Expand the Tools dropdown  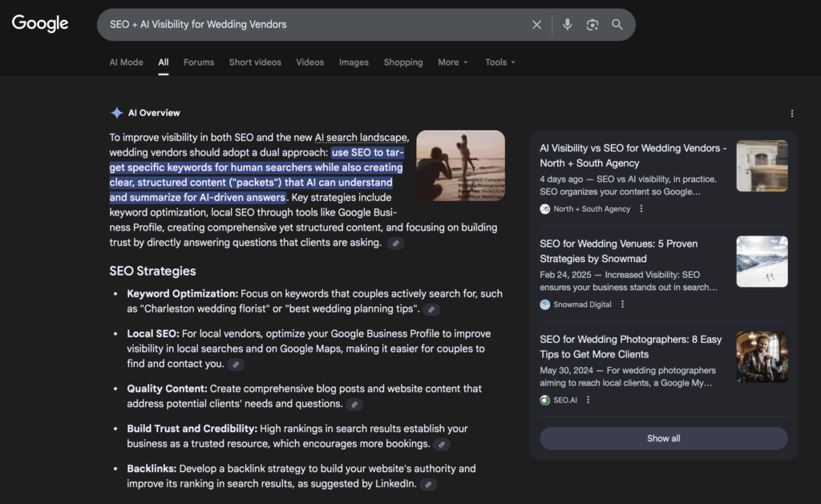[499, 62]
